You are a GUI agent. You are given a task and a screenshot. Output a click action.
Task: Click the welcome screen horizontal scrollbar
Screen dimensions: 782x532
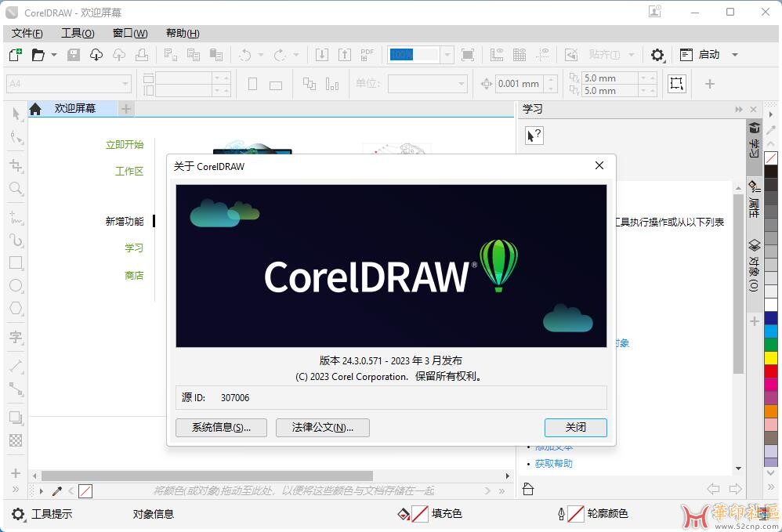(207, 476)
